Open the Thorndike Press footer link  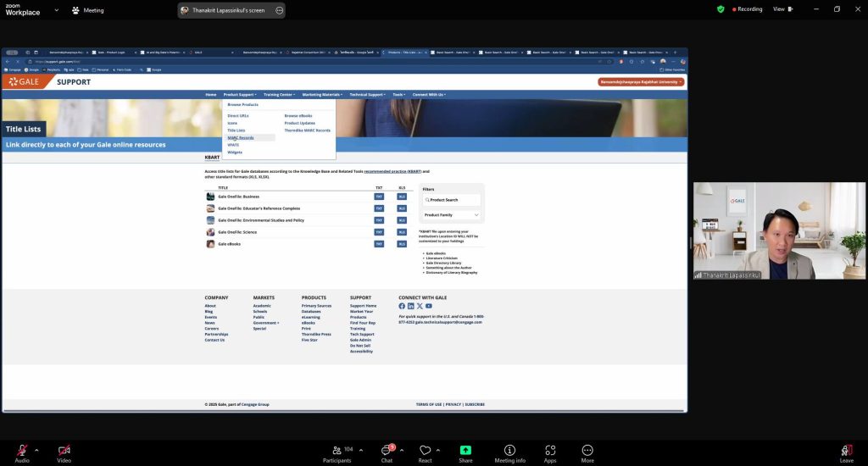pyautogui.click(x=316, y=335)
